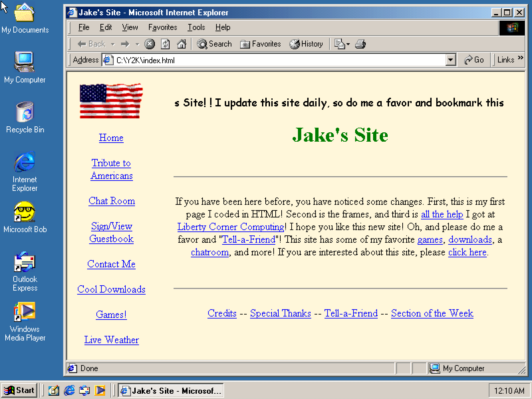The width and height of the screenshot is (532, 399).
Task: Expand the Address bar dropdown
Action: [x=451, y=60]
